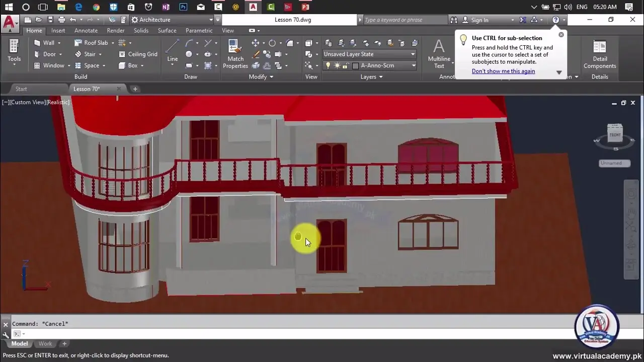Switch to the Insert ribbon tab
This screenshot has width=644, height=362.
pyautogui.click(x=58, y=31)
